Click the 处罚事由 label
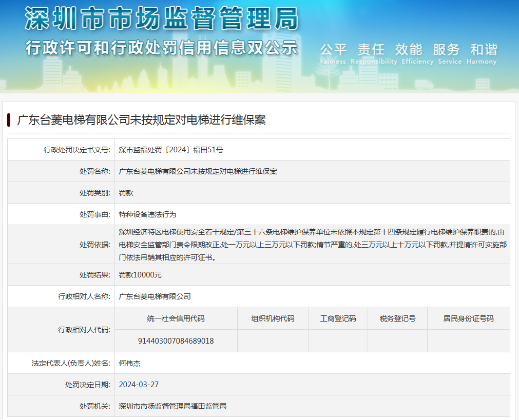Image resolution: width=519 pixels, height=420 pixels. point(94,214)
